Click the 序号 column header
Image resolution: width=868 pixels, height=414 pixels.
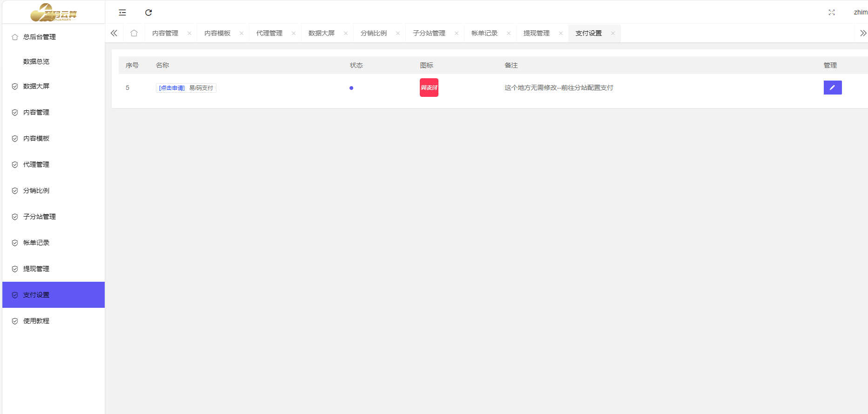(132, 65)
